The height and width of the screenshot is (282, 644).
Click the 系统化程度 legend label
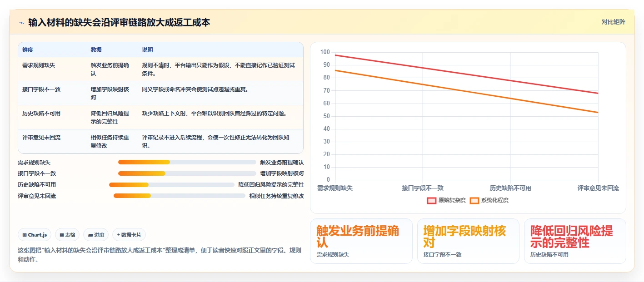(495, 200)
